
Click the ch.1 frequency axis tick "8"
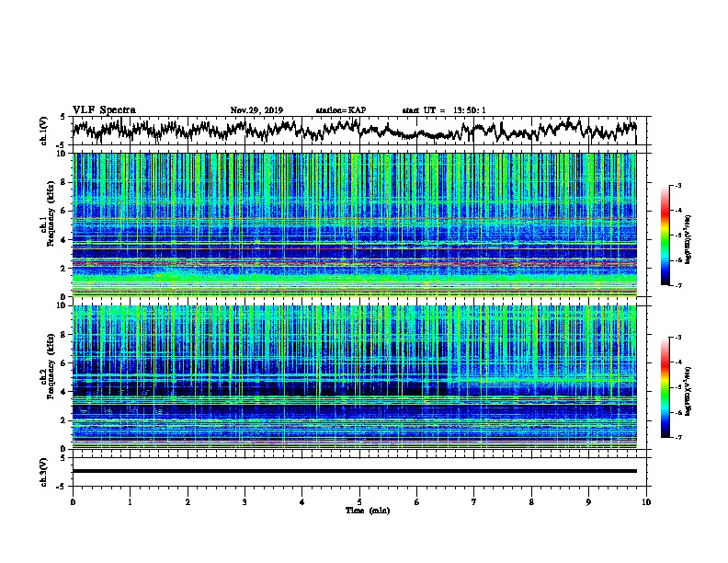[x=64, y=182]
